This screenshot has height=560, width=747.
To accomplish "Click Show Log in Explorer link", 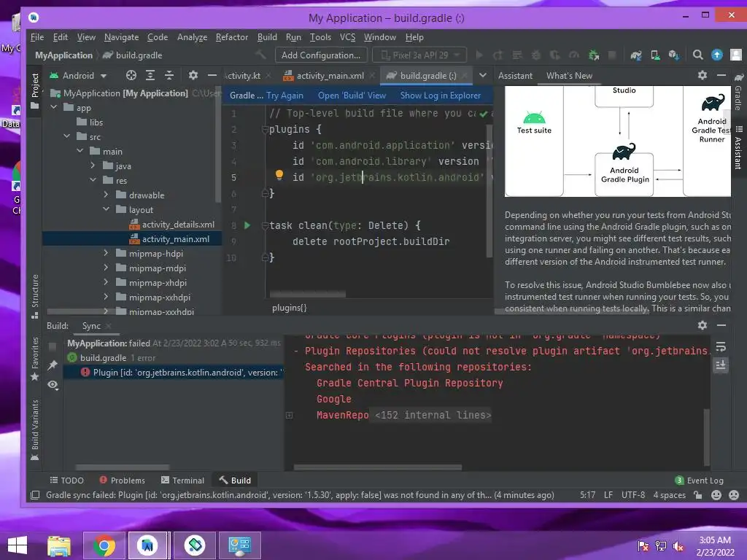I will point(440,96).
